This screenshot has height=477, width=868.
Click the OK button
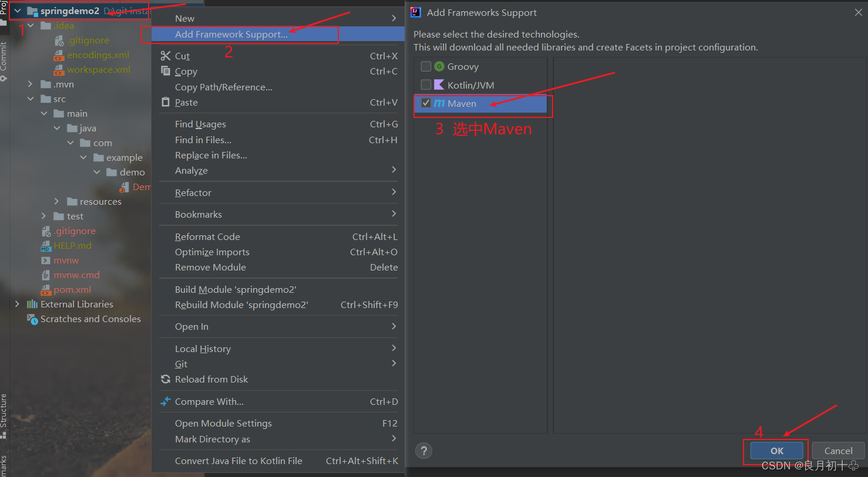click(776, 451)
